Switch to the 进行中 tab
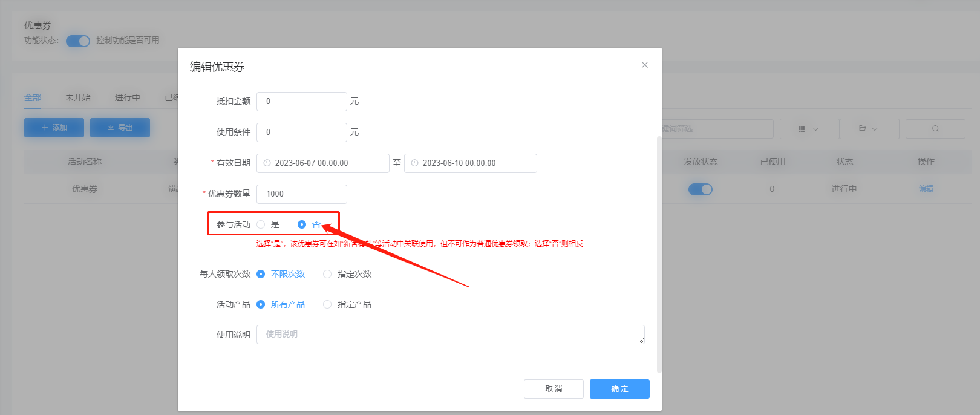 (128, 97)
